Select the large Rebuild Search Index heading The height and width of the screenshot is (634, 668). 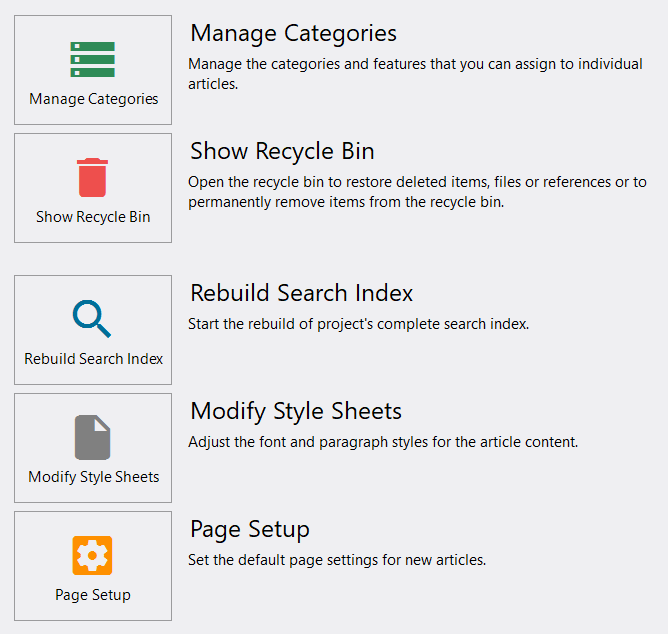(301, 294)
